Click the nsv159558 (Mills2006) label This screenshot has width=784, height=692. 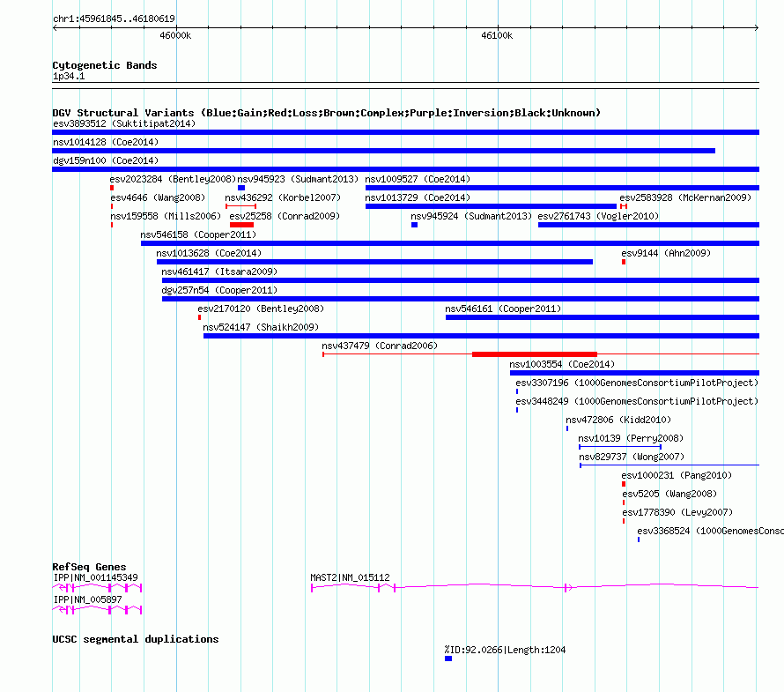tap(166, 216)
